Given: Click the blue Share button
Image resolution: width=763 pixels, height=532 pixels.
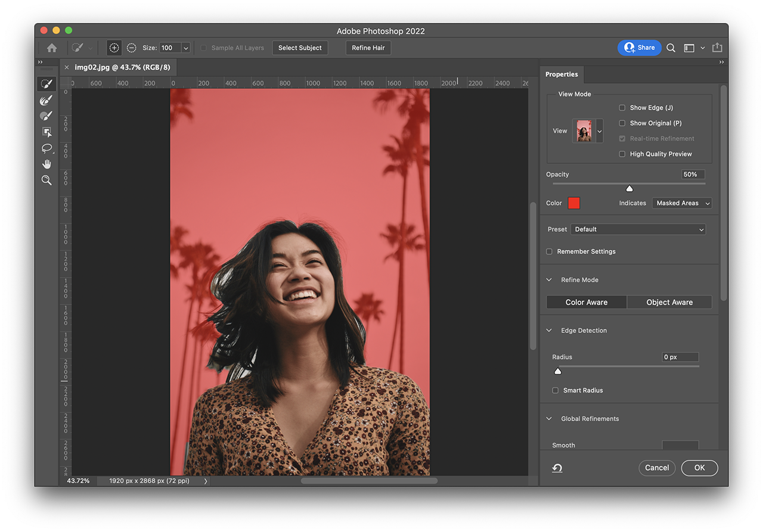Looking at the screenshot, I should (x=639, y=48).
